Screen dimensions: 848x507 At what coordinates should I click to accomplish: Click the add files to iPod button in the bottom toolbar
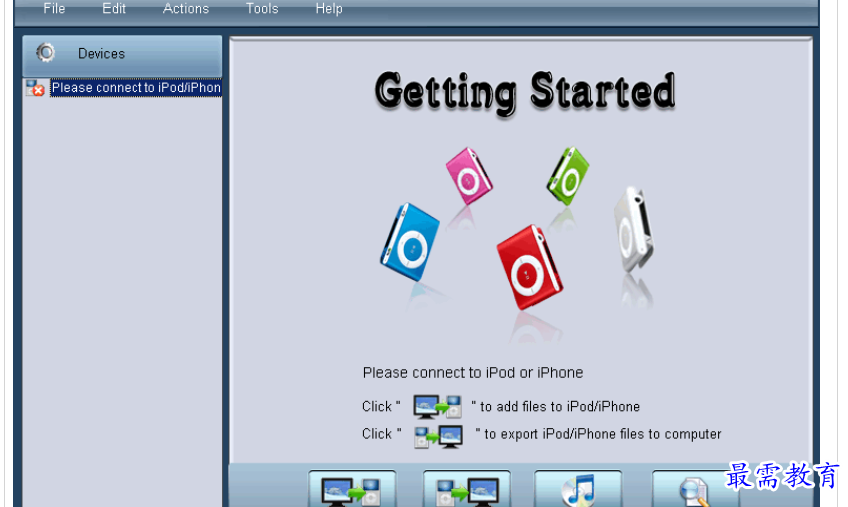(352, 489)
